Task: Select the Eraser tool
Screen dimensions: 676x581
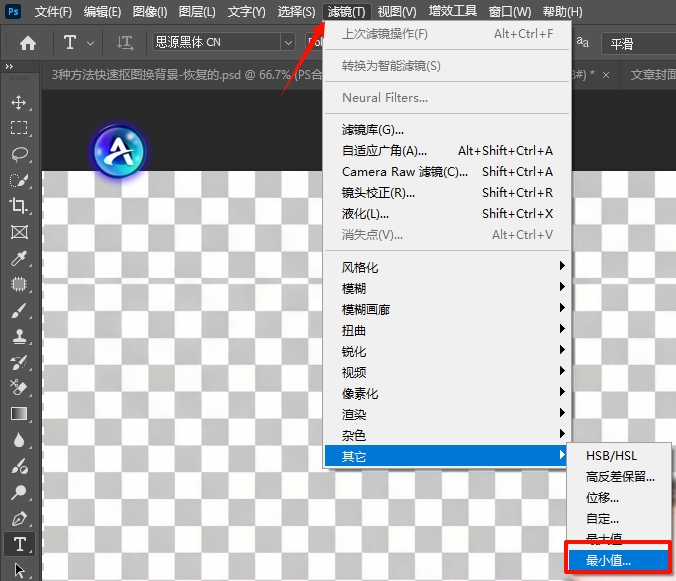Action: (x=19, y=388)
